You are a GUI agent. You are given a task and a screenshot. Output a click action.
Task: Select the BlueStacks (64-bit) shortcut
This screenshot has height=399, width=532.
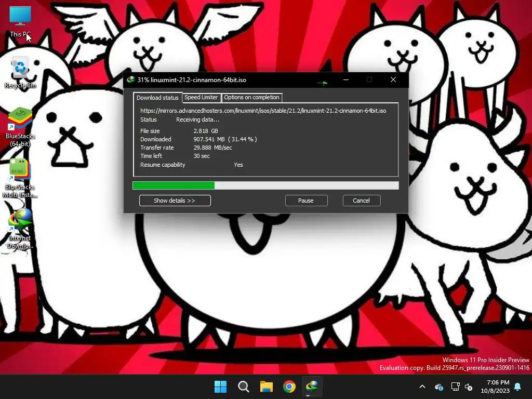(20, 127)
